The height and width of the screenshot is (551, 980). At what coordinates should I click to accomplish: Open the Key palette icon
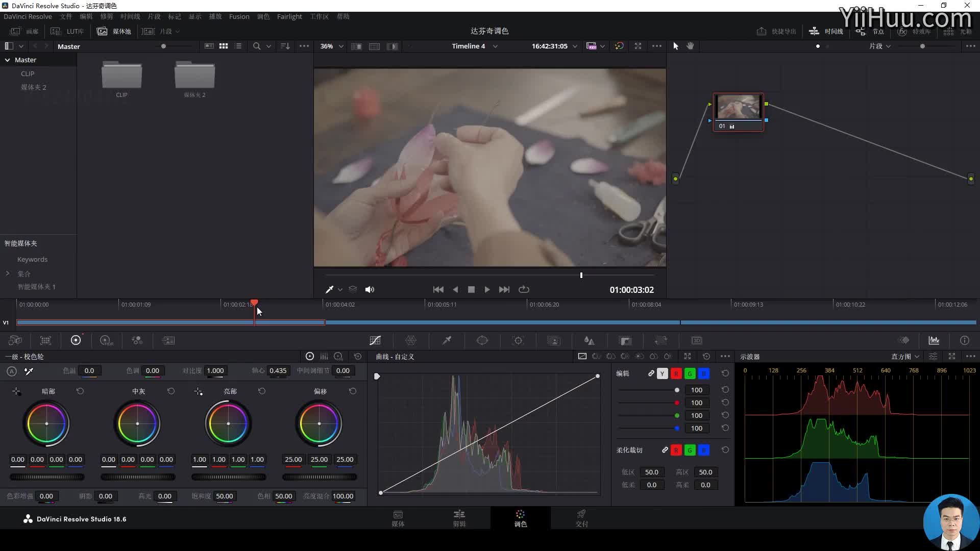coord(625,340)
